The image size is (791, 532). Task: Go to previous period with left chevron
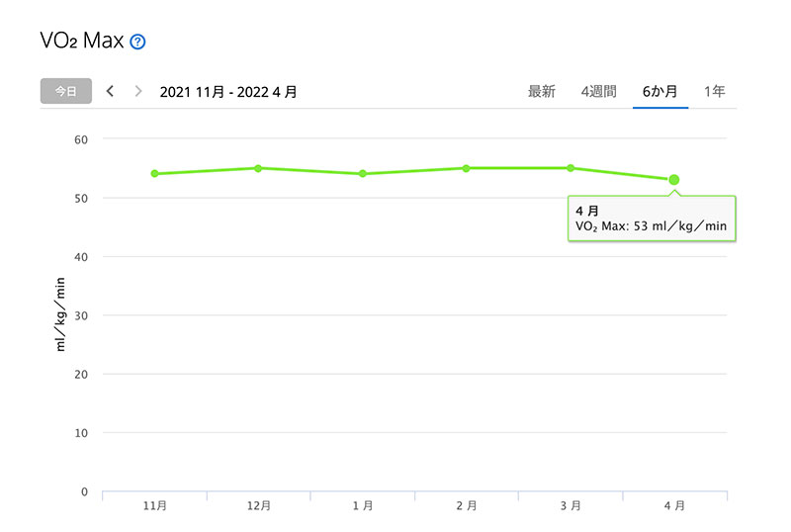[110, 91]
